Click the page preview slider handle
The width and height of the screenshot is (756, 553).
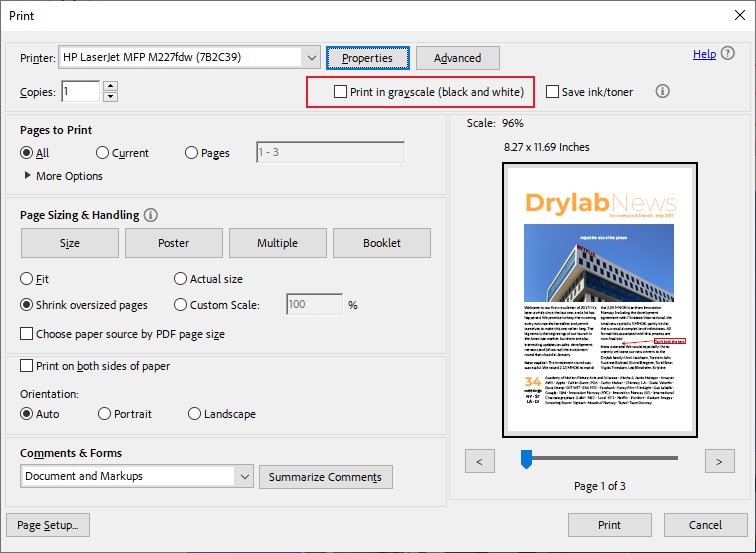tap(526, 459)
